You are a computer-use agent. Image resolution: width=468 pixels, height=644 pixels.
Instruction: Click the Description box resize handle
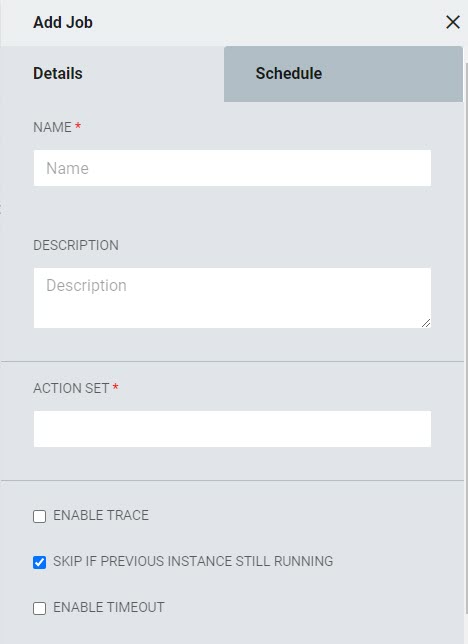426,323
